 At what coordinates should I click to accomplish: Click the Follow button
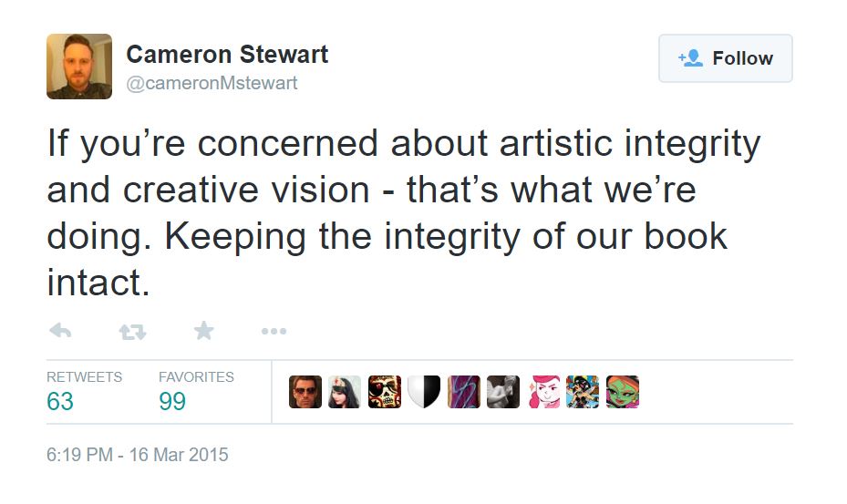[x=725, y=58]
